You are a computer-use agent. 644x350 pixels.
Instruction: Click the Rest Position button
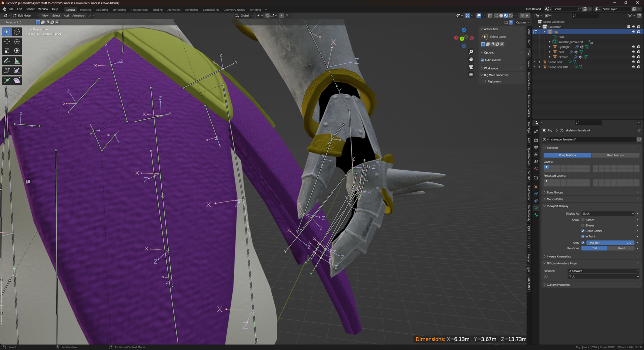click(x=615, y=155)
